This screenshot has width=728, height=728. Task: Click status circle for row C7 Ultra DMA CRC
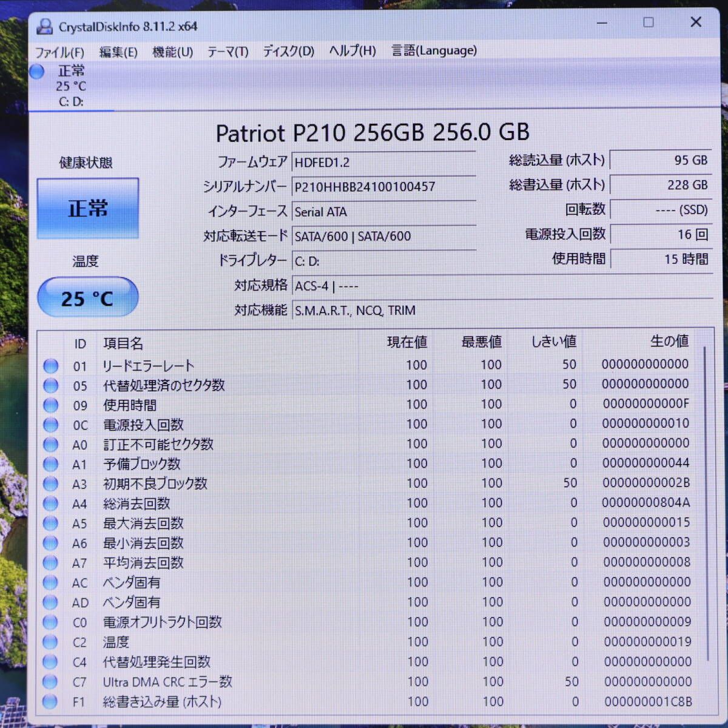point(50,682)
